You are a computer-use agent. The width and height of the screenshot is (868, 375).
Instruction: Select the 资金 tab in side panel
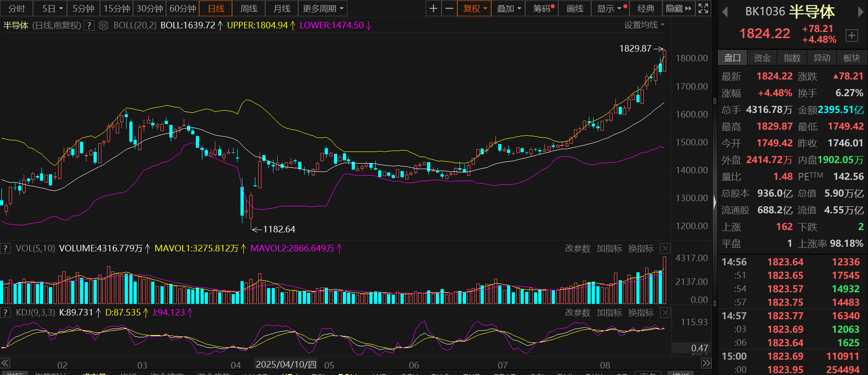(762, 58)
